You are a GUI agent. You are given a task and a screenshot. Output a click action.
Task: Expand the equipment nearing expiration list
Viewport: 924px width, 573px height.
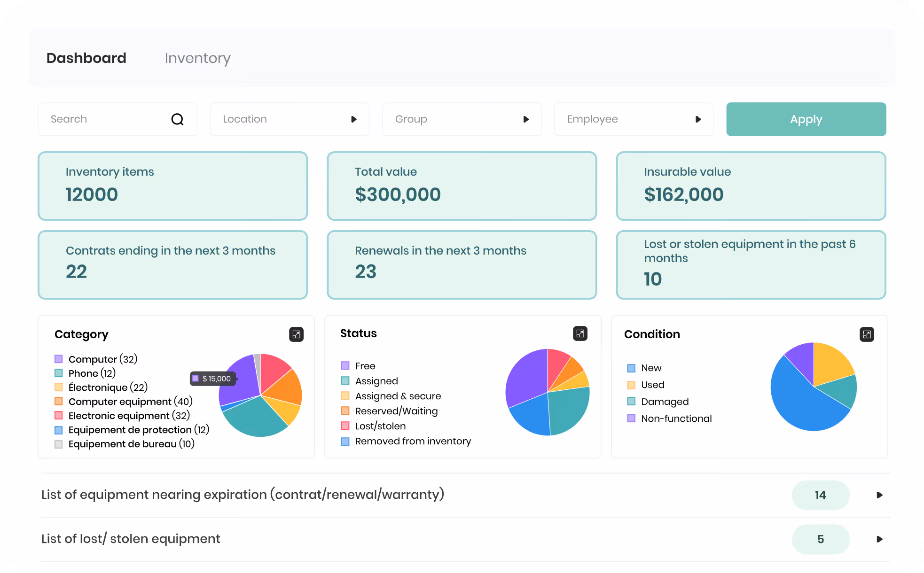pos(879,495)
